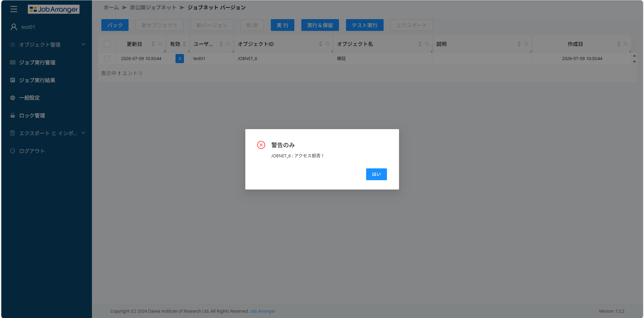The height and width of the screenshot is (318, 644).
Task: Click search icon in 作成日 column
Action: (x=626, y=44)
